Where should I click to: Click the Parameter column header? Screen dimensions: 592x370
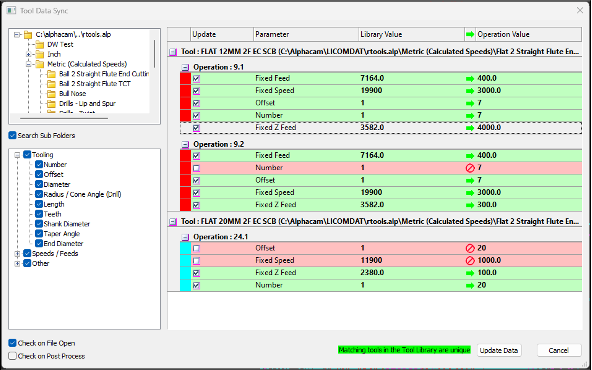305,34
